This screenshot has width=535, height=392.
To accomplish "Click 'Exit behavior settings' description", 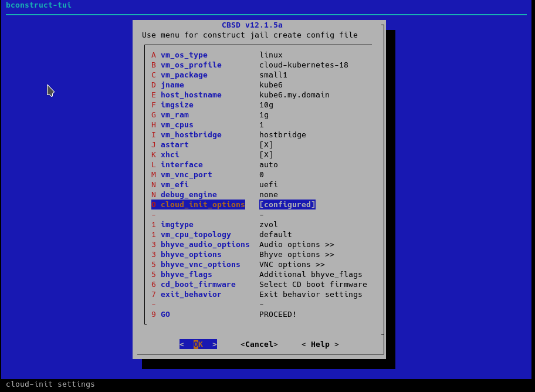I will (x=310, y=295).
